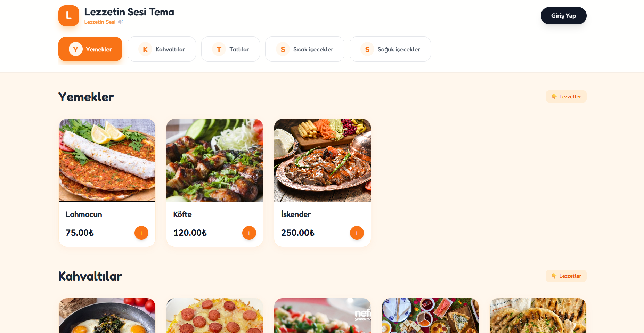Open the Lahmacun food photo
Image resolution: width=644 pixels, height=333 pixels.
[107, 160]
